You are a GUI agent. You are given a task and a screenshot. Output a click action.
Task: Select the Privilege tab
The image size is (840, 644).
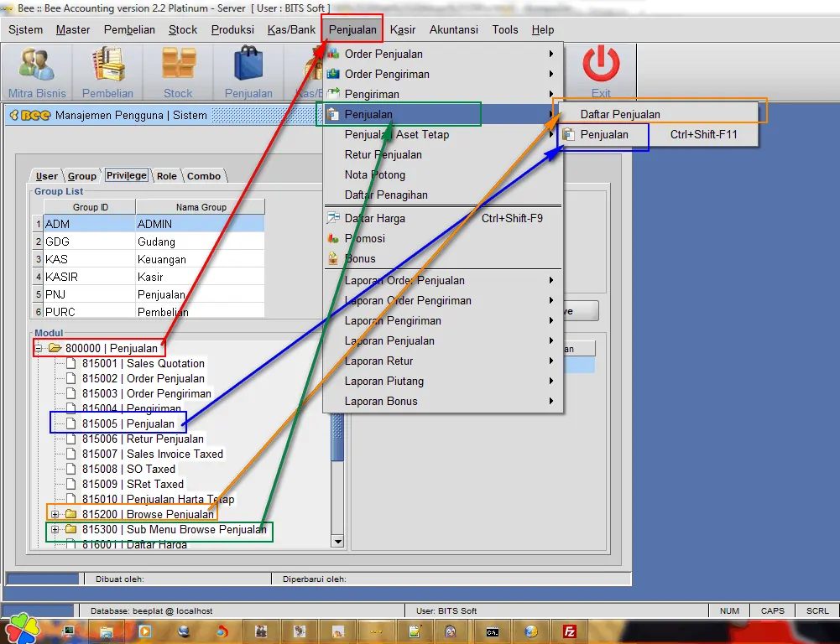coord(127,175)
